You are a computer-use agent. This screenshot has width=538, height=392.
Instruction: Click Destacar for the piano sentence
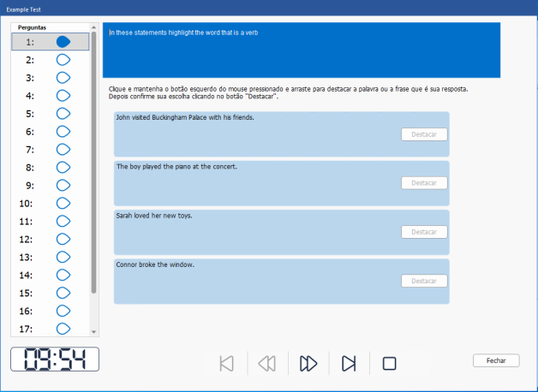(424, 183)
